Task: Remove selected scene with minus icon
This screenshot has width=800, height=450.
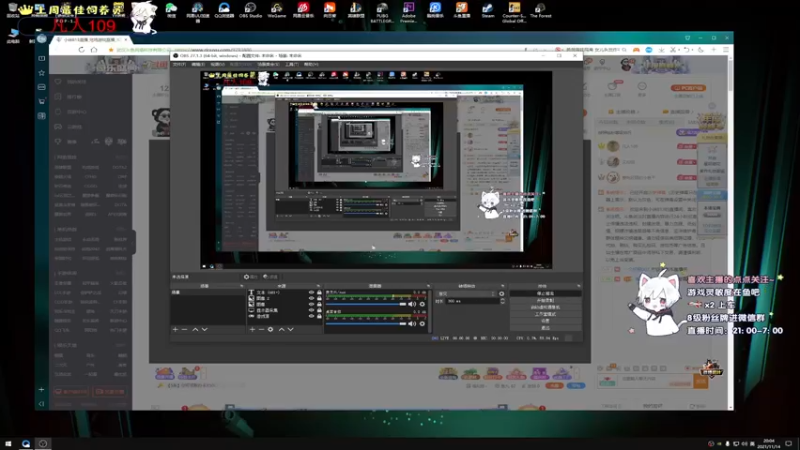Action: point(184,330)
